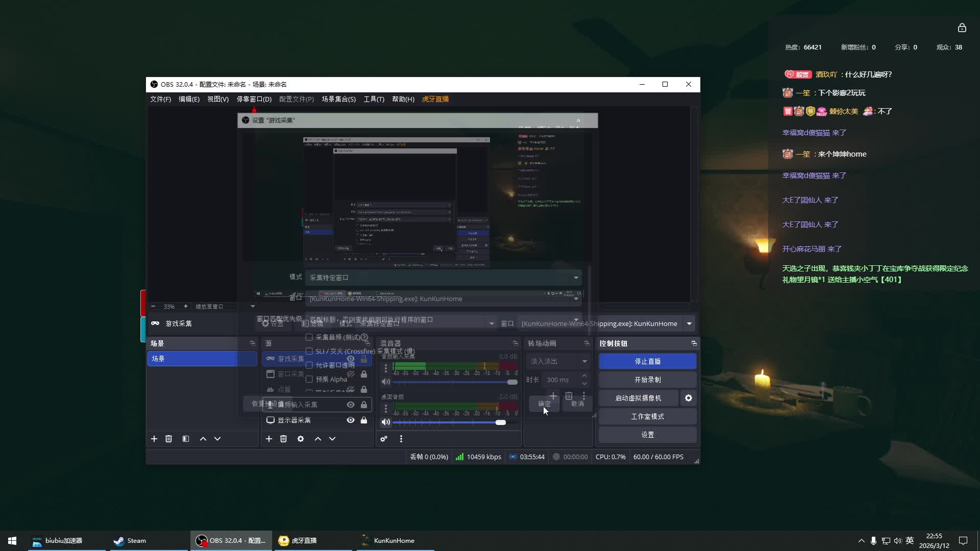This screenshot has height=551, width=980.
Task: Hide the 显示器采集 source eye icon
Action: coord(351,420)
